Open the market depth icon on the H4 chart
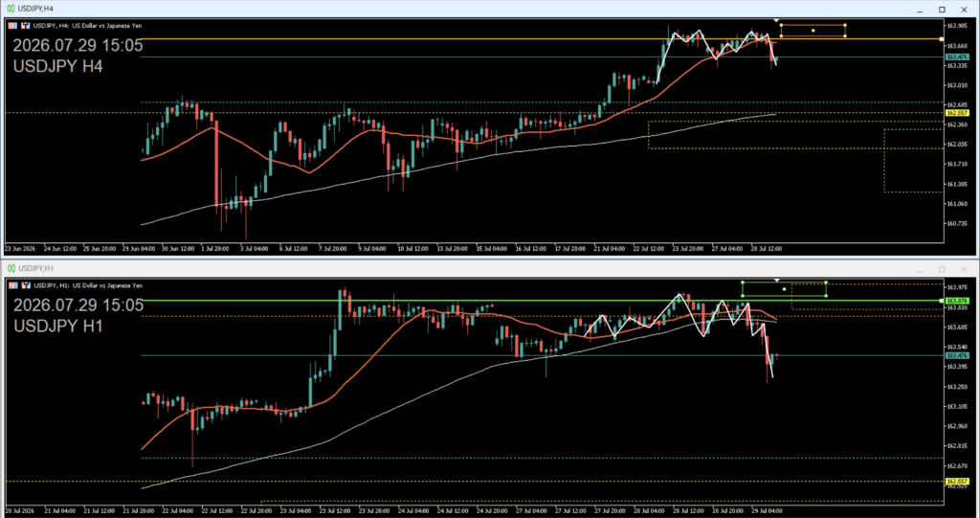This screenshot has width=980, height=518. tap(26, 26)
